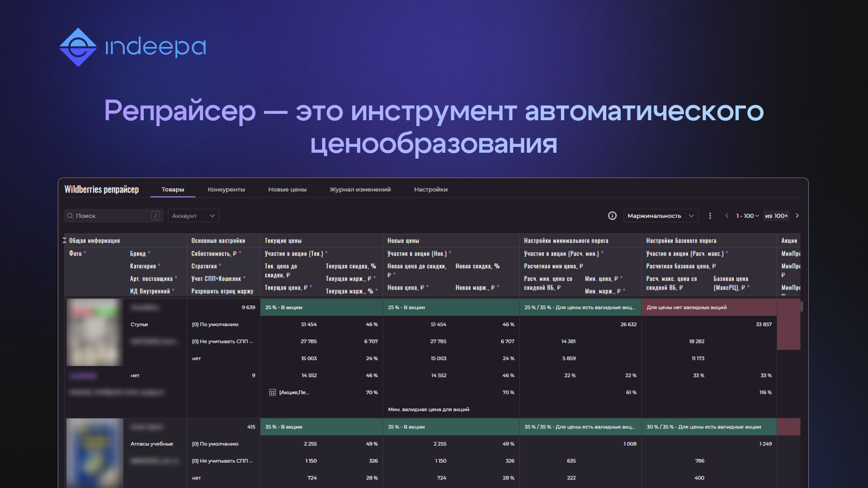Click the table icon beside [Акция,Пе…
The height and width of the screenshot is (488, 868).
[272, 392]
